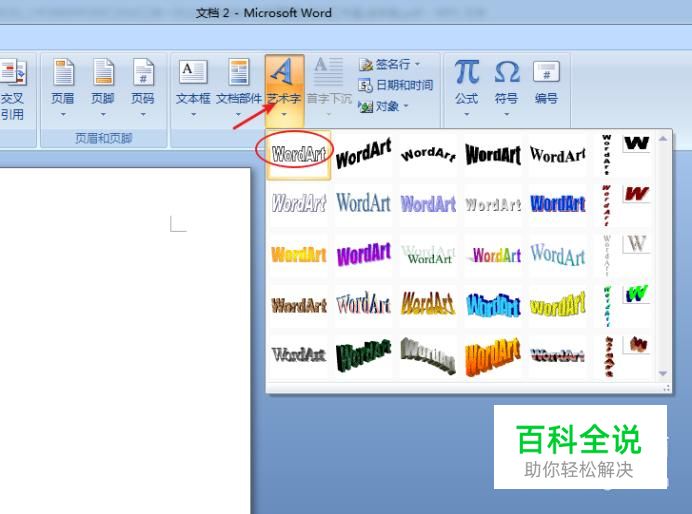Select the brown 3D W WordArt style

636,344
